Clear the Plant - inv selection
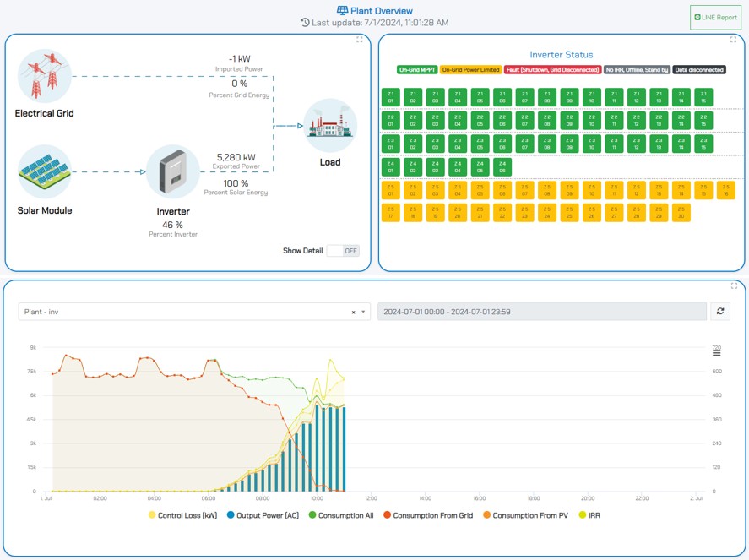 click(x=353, y=313)
